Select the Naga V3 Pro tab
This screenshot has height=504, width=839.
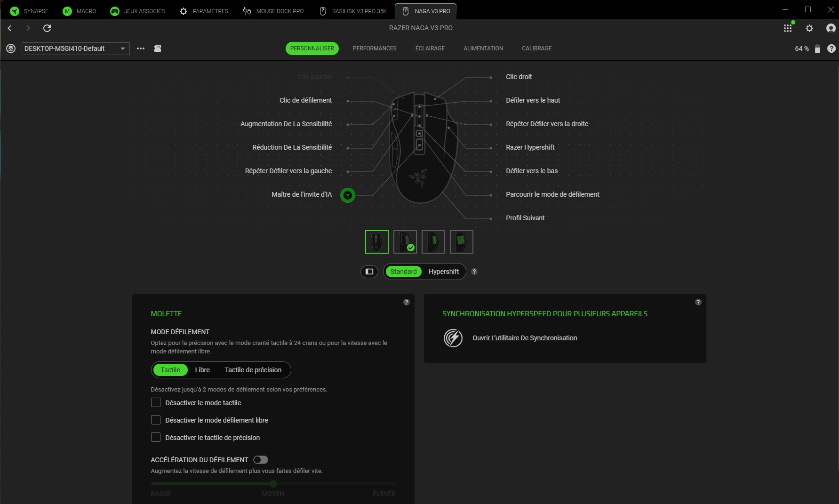426,11
